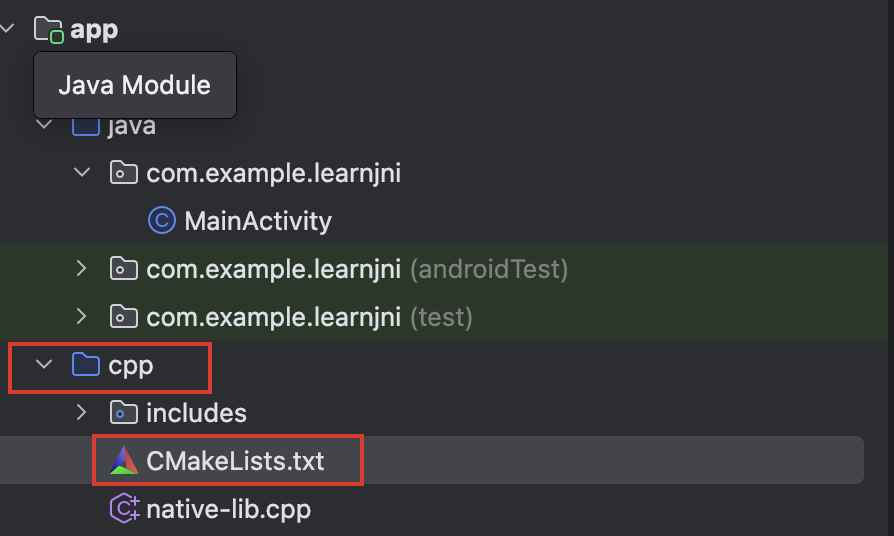894x536 pixels.
Task: Expand the com.example.learnjni (androidTest) package
Action: point(82,268)
